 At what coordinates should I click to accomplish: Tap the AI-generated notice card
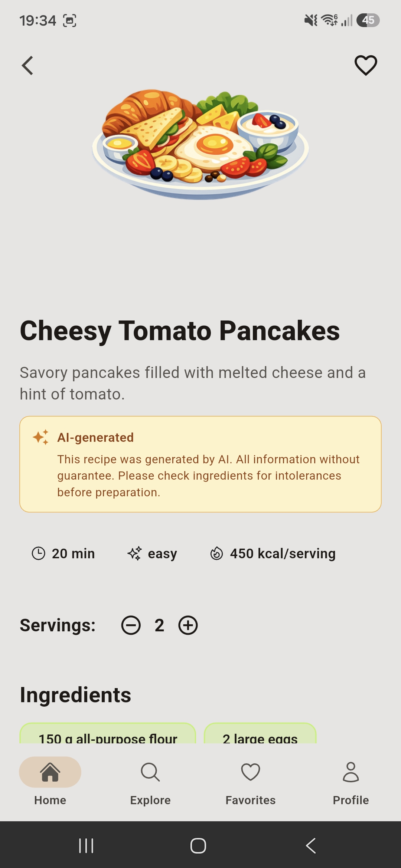200,464
